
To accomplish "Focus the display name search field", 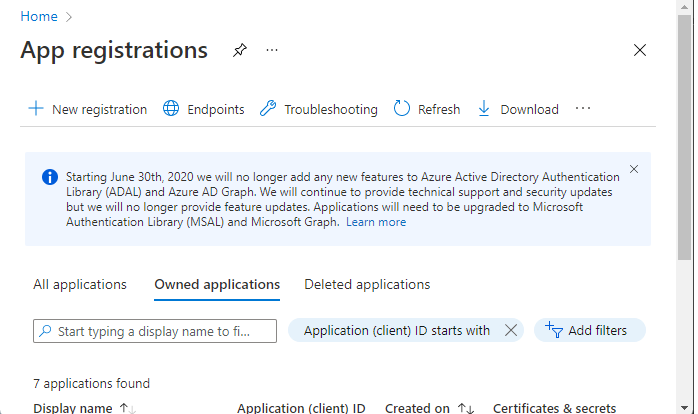I will point(155,331).
